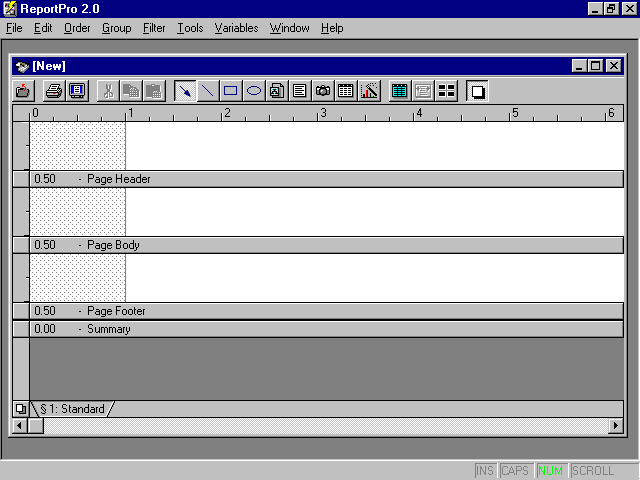
Task: Click the text memo tool icon
Action: pyautogui.click(x=300, y=91)
